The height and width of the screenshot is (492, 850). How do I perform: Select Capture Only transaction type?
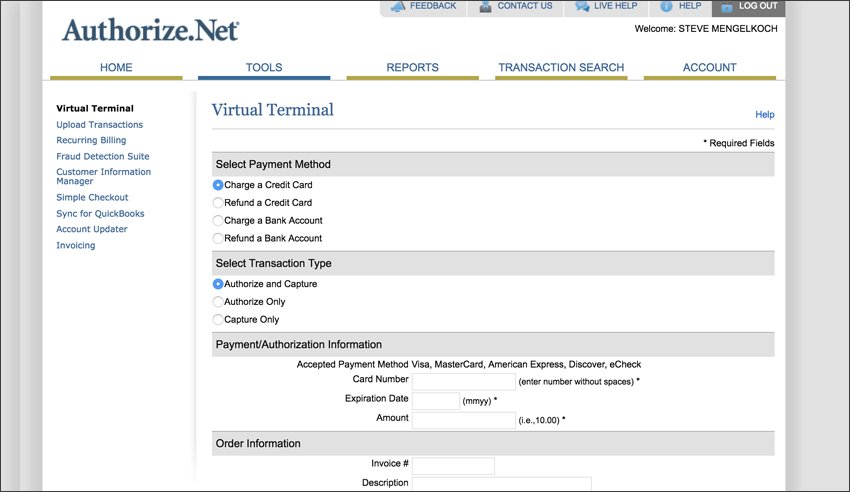click(218, 320)
